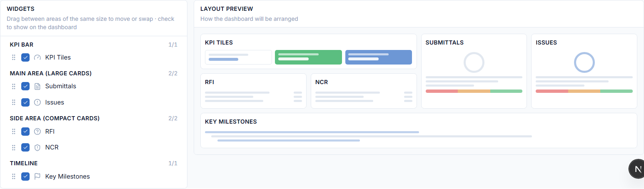644x189 pixels.
Task: Click the drag handle beside Issues
Action: (14, 102)
